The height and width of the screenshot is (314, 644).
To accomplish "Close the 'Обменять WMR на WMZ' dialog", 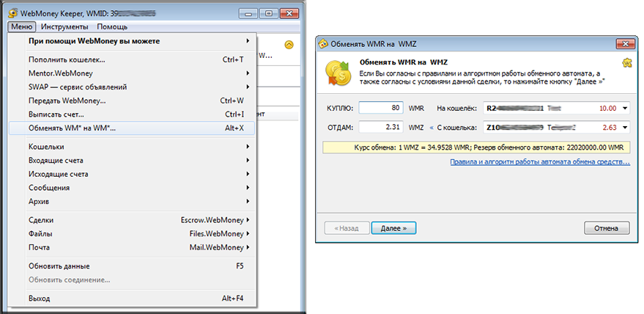I will coord(626,43).
